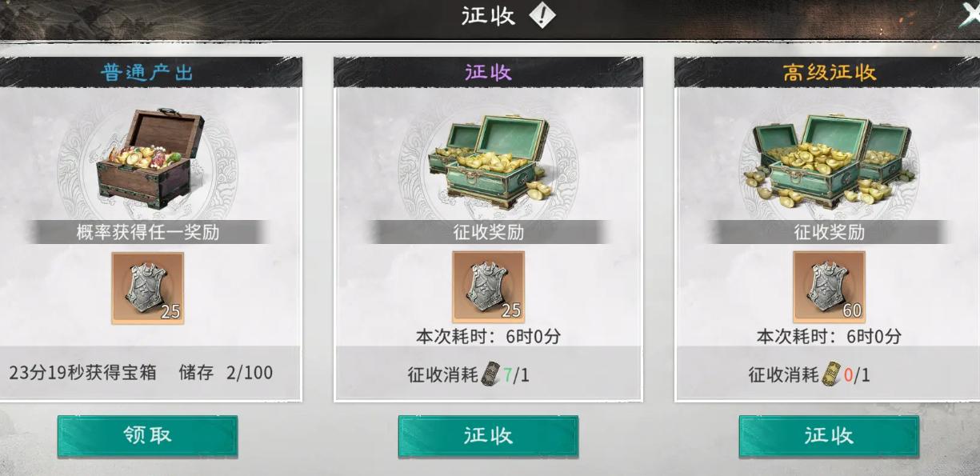The width and height of the screenshot is (980, 476).
Task: Select the armor reward icon under 概率获得任一奖励
Action: (x=147, y=288)
